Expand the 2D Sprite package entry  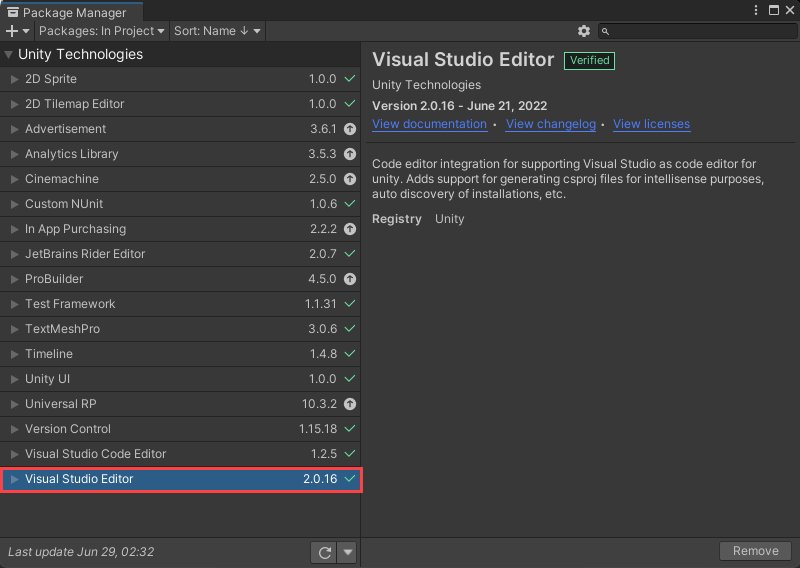[14, 79]
